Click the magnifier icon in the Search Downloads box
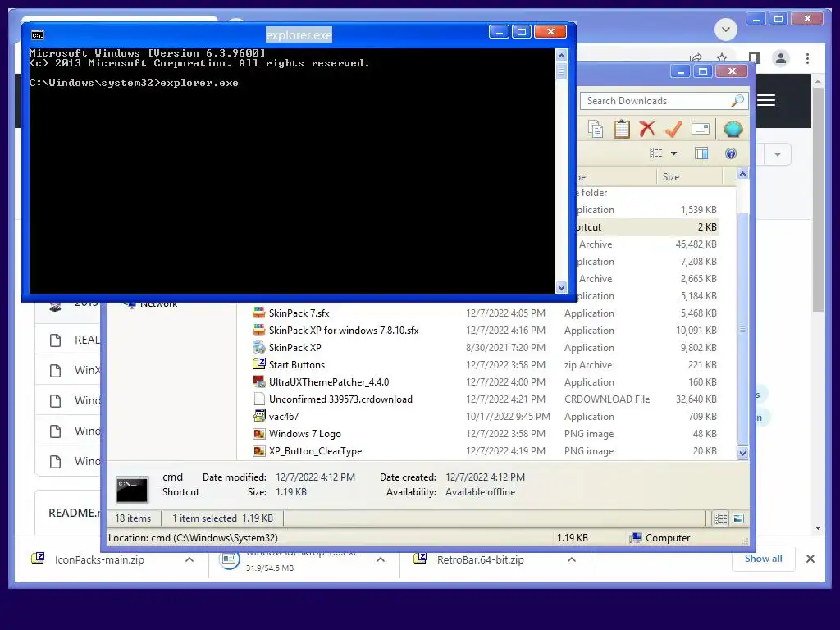Screen dimensions: 840x630 [x=737, y=100]
